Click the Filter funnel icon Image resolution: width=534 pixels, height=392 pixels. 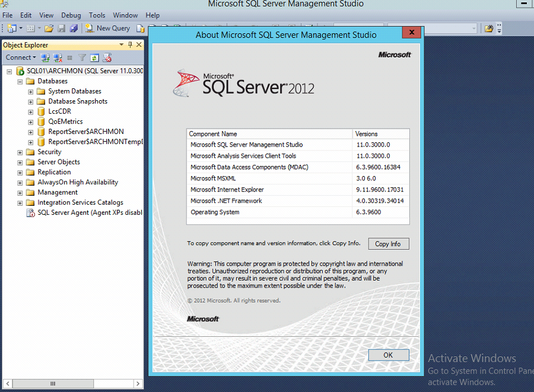[x=82, y=58]
